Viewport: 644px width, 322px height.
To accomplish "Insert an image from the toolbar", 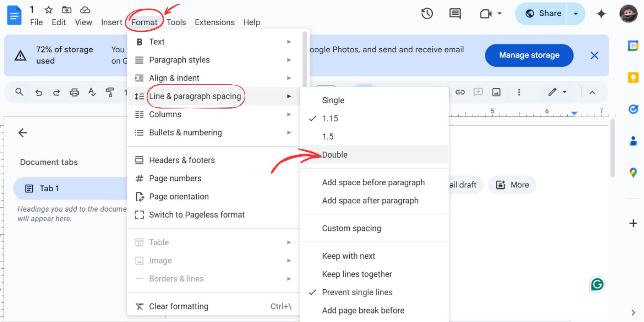I will pyautogui.click(x=496, y=92).
